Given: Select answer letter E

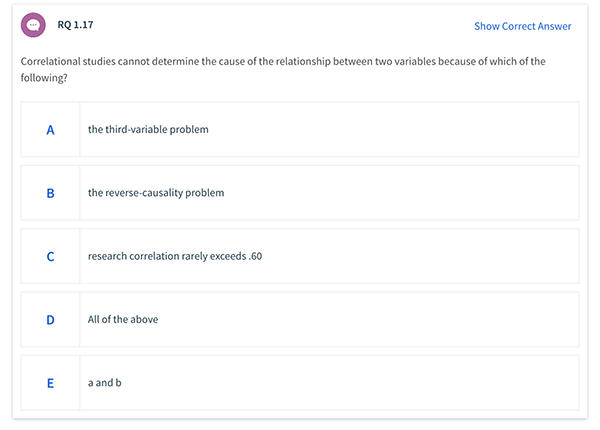Looking at the screenshot, I should 50,383.
